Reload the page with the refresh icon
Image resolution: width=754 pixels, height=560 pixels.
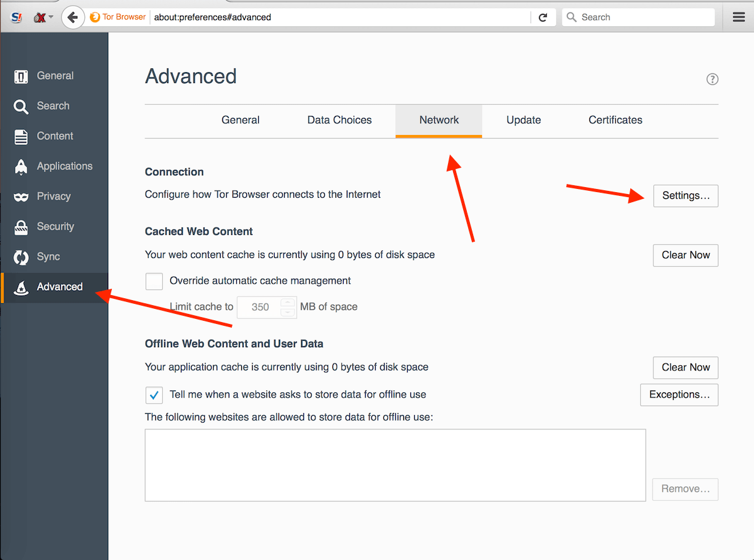tap(543, 18)
